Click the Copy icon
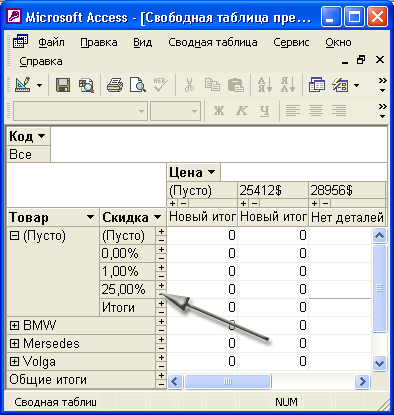 212,85
